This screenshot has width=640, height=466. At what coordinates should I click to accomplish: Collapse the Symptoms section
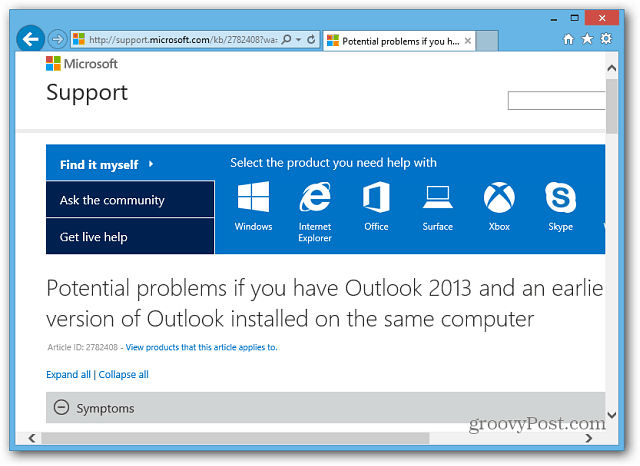[x=61, y=408]
